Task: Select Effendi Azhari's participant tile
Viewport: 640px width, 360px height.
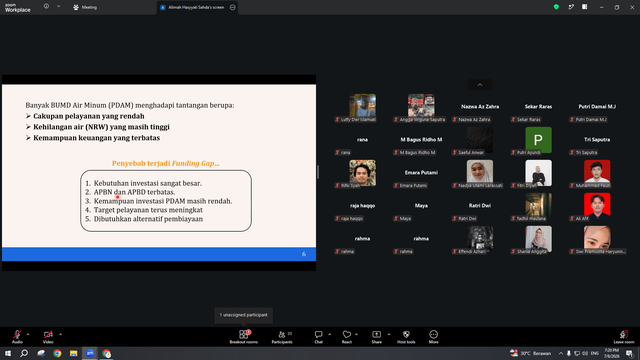Action: [480, 240]
